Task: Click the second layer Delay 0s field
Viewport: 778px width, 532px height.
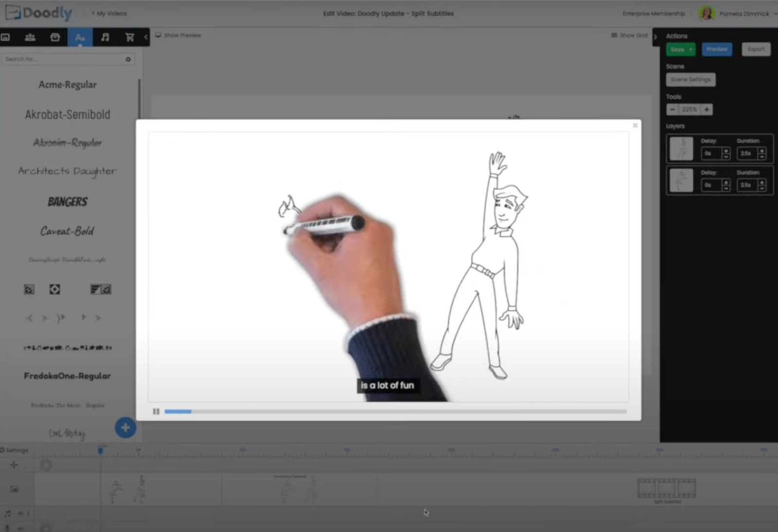Action: coord(711,185)
